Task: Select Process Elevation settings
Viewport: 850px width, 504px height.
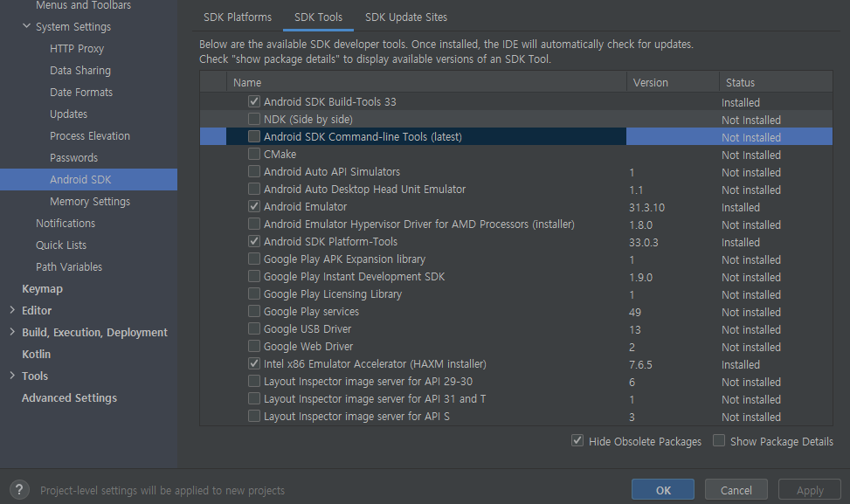Action: pyautogui.click(x=90, y=136)
